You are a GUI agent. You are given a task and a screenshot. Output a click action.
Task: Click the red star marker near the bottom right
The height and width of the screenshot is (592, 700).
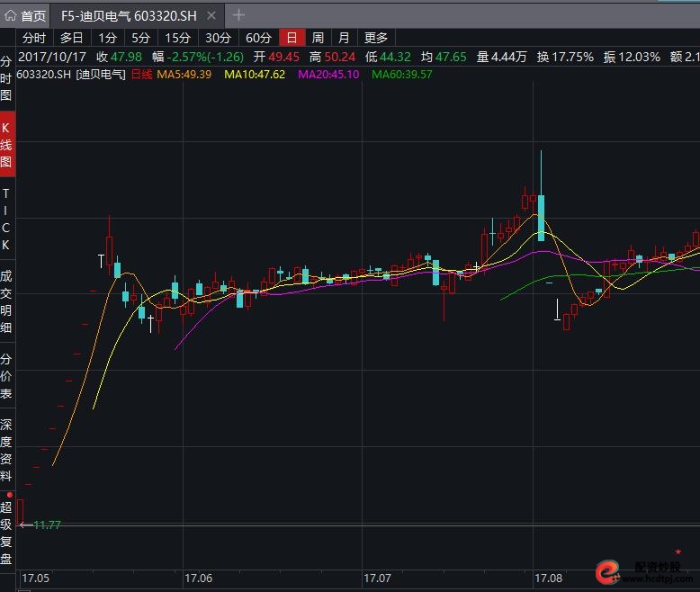(x=678, y=552)
